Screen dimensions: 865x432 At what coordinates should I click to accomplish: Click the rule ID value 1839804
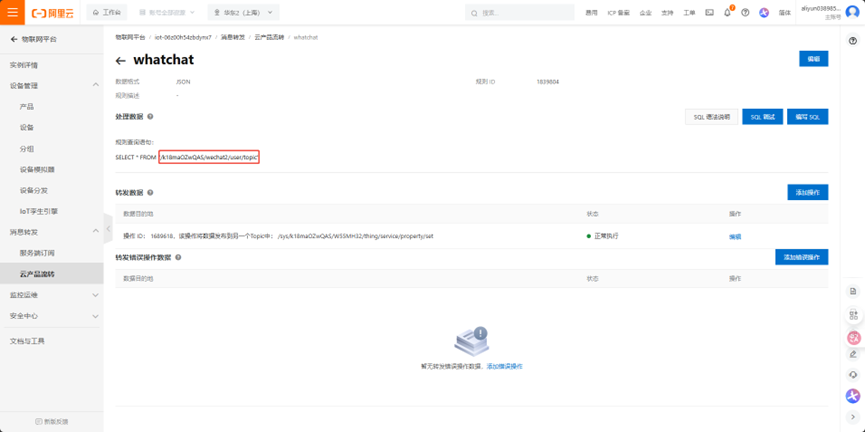tap(548, 82)
